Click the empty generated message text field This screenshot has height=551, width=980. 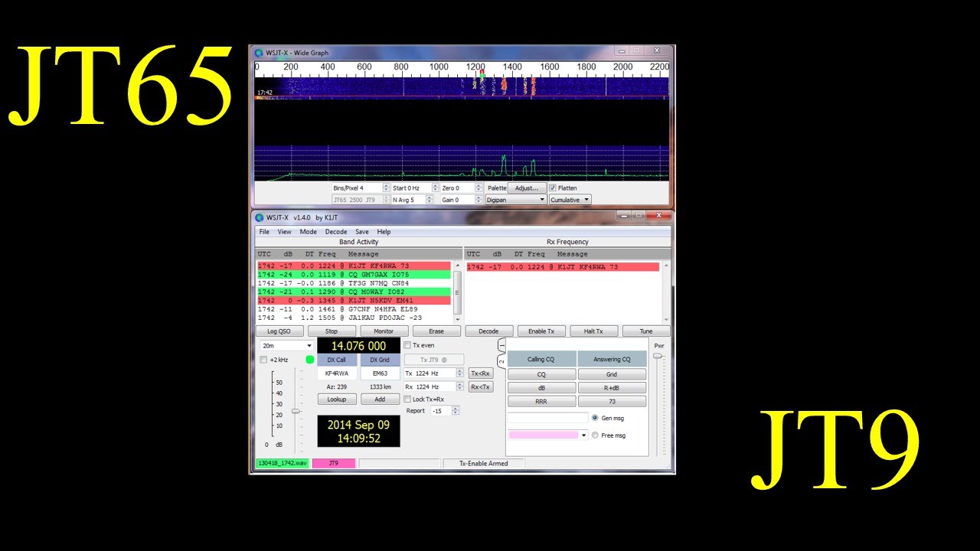coord(547,418)
